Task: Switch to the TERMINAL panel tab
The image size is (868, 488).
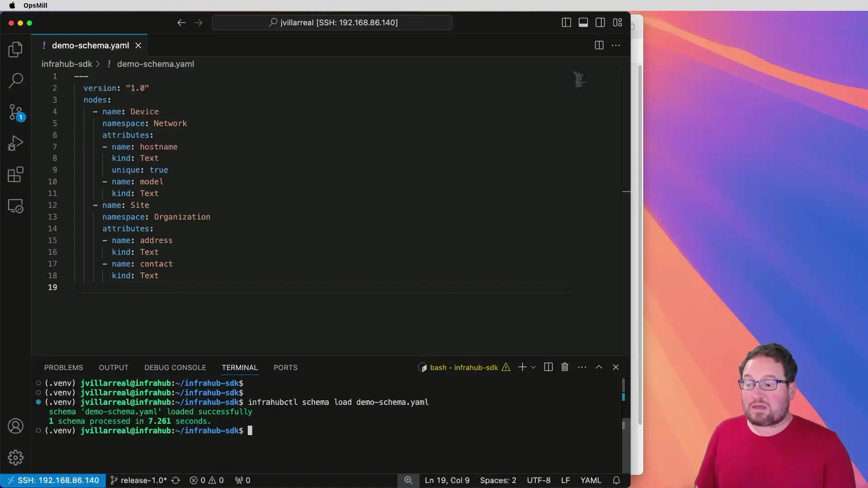Action: [x=240, y=367]
